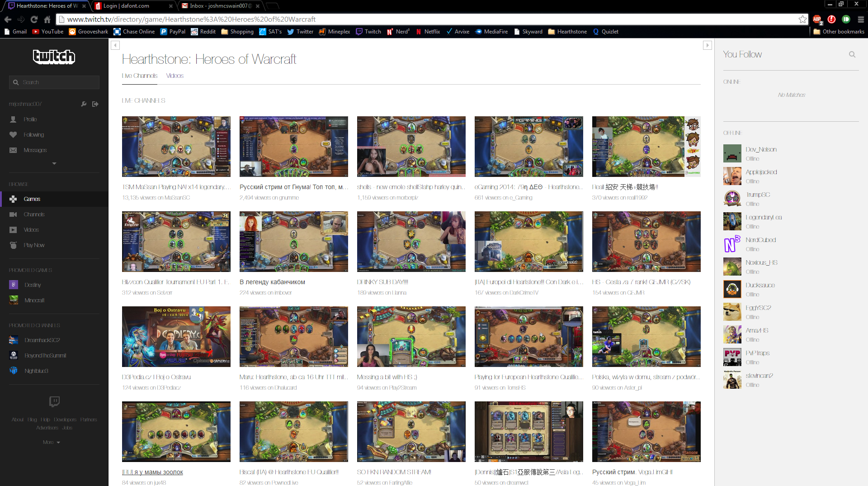Open the Dev_Nelson followed channel avatar

pos(732,153)
